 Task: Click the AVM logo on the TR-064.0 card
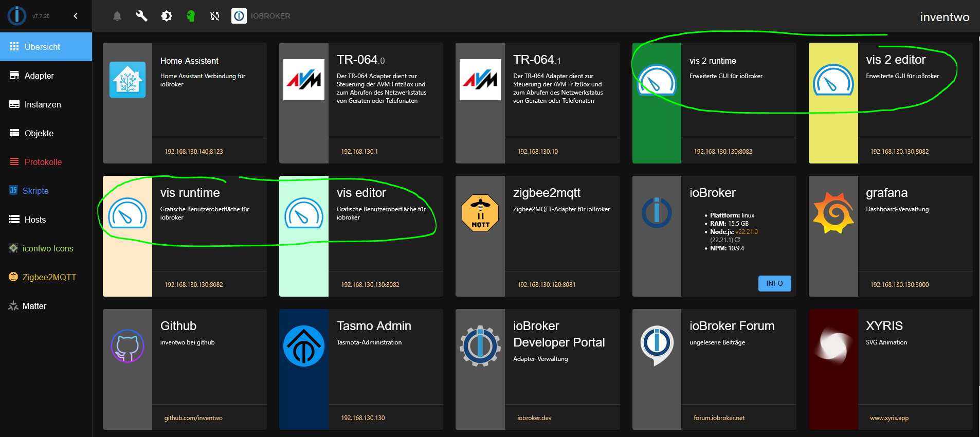304,80
